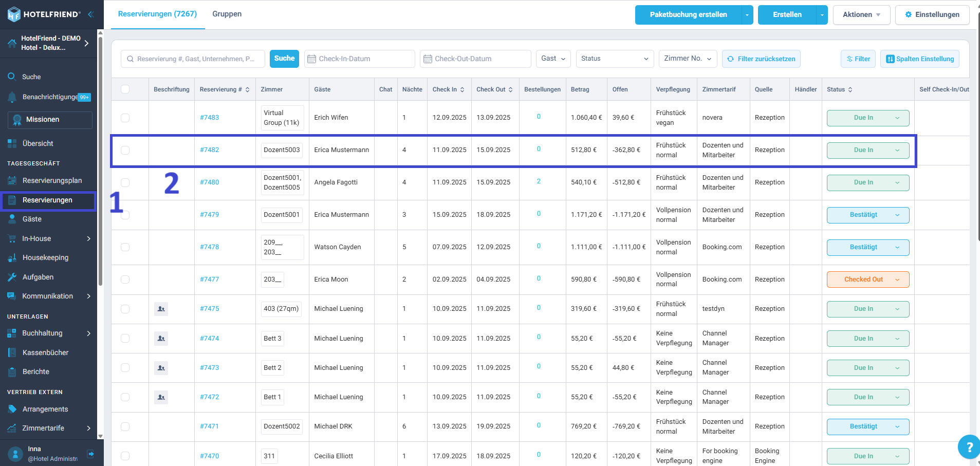
Task: Open the Aktionen menu
Action: 861,14
